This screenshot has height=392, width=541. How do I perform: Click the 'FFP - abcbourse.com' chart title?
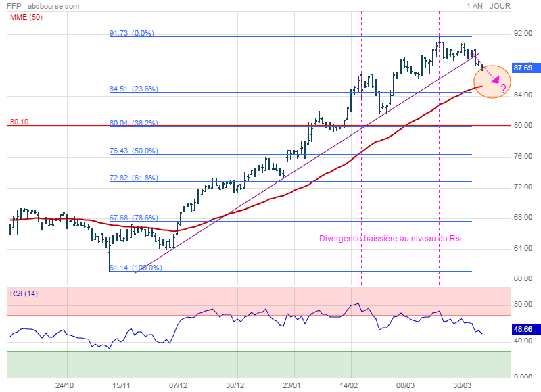(43, 6)
